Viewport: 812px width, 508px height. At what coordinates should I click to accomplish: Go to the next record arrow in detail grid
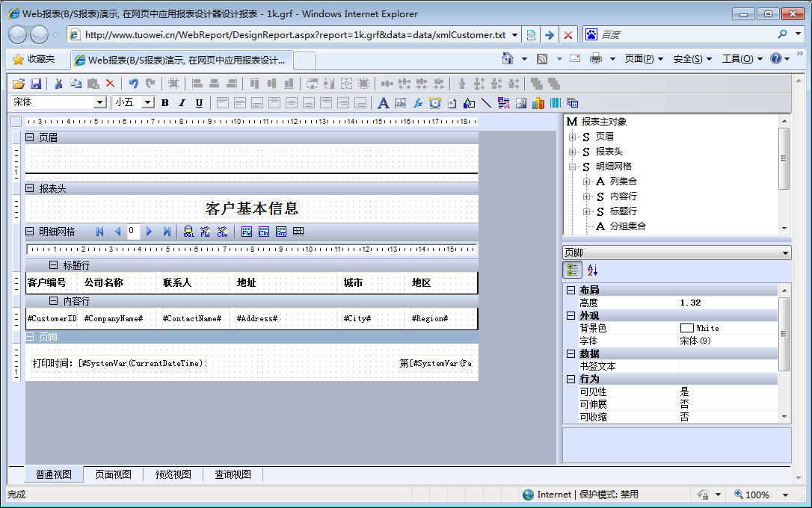coord(149,232)
